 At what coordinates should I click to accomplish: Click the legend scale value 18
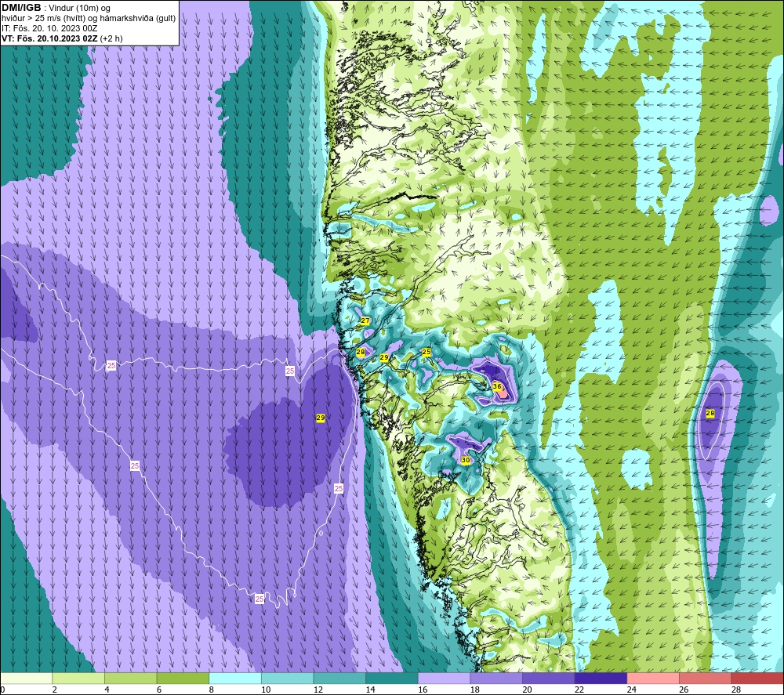click(x=474, y=690)
